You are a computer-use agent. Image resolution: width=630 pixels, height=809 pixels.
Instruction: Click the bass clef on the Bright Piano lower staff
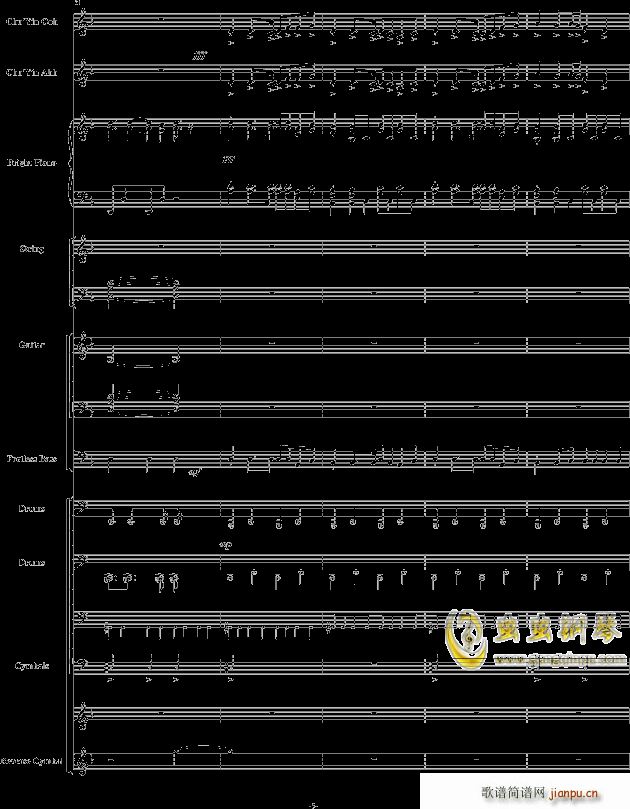coord(84,198)
